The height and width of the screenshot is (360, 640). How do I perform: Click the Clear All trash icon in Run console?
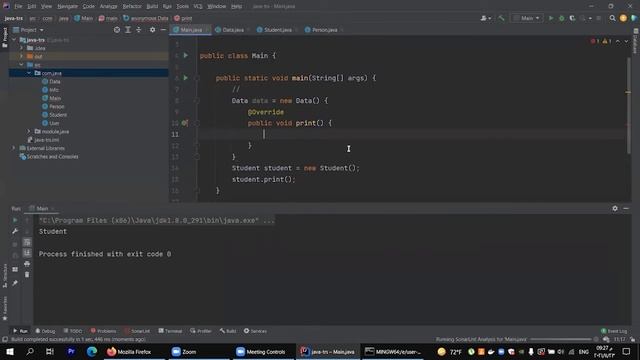click(x=27, y=275)
